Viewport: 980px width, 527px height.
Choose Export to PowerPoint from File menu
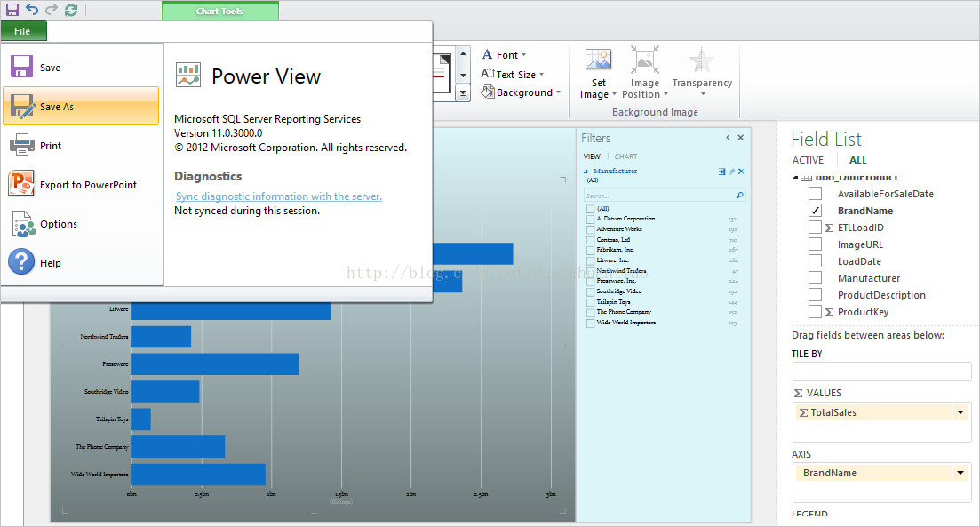[81, 185]
